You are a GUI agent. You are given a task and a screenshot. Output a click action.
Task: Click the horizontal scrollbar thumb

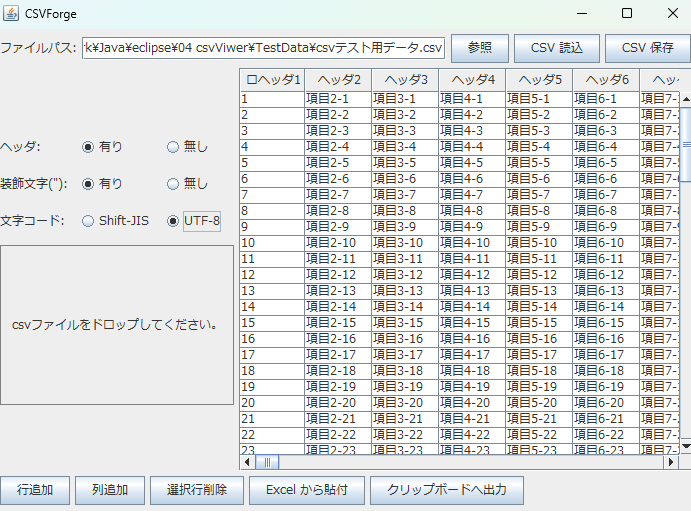(x=267, y=462)
